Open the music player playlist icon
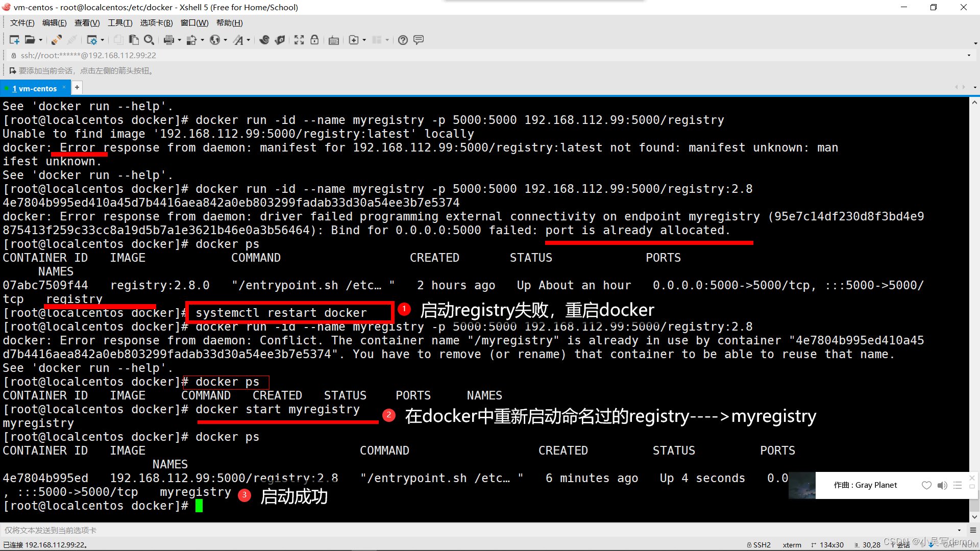 [958, 485]
